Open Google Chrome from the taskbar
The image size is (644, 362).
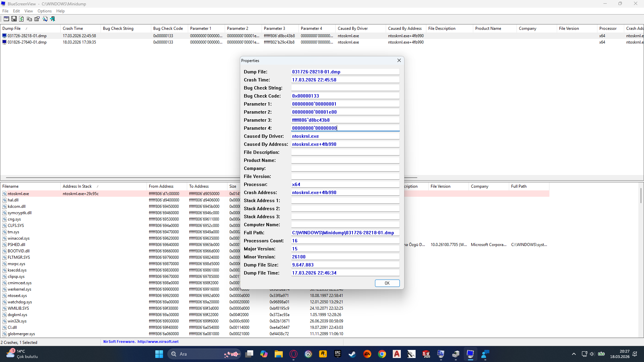(x=382, y=354)
